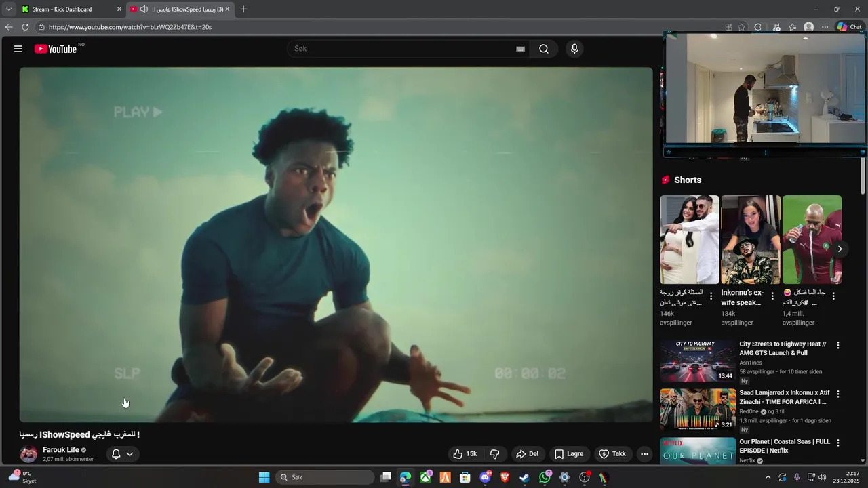
Task: Open options for the Our Planet video
Action: tap(838, 443)
